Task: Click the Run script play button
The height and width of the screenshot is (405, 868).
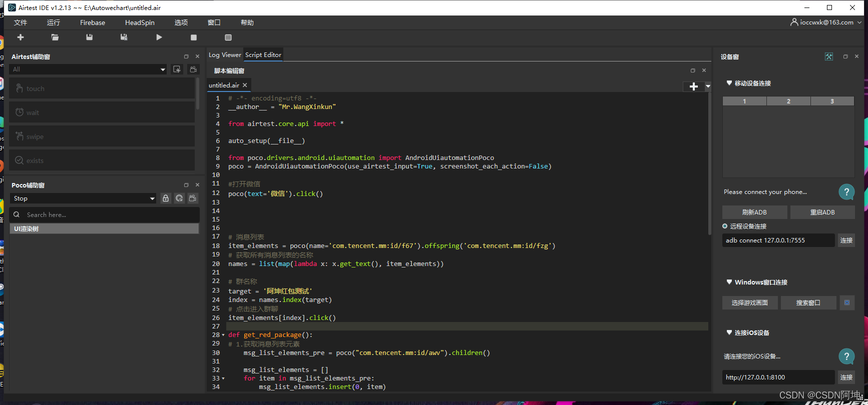Action: (x=159, y=37)
